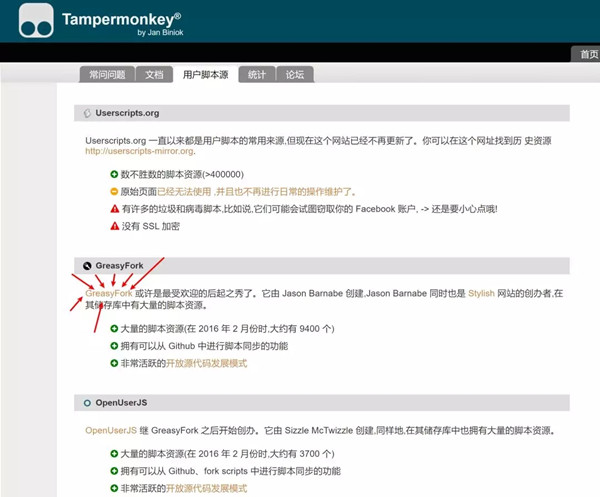Click green plus icon beside 数不胜数的脚本资源

coord(114,173)
